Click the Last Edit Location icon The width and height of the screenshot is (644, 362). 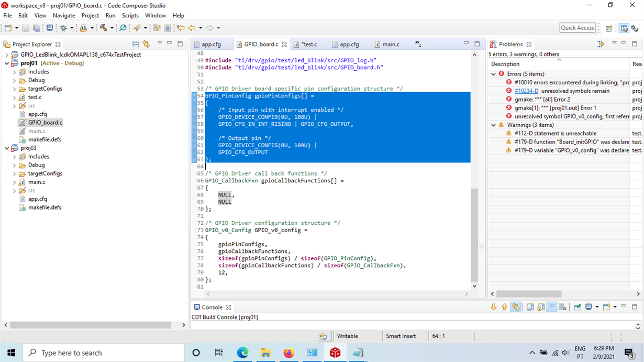pyautogui.click(x=181, y=28)
